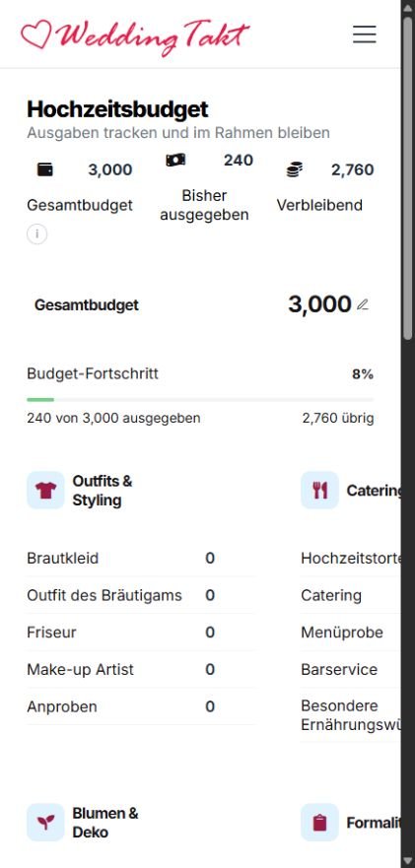Click the large Gesamtbudget value 3,000
This screenshot has width=415, height=868.
point(319,304)
